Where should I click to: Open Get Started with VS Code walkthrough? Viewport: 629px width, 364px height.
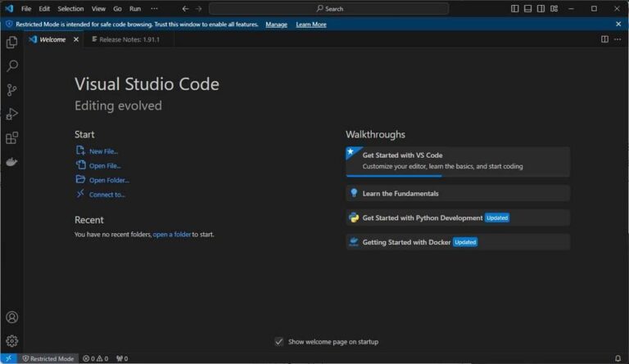[x=458, y=161]
